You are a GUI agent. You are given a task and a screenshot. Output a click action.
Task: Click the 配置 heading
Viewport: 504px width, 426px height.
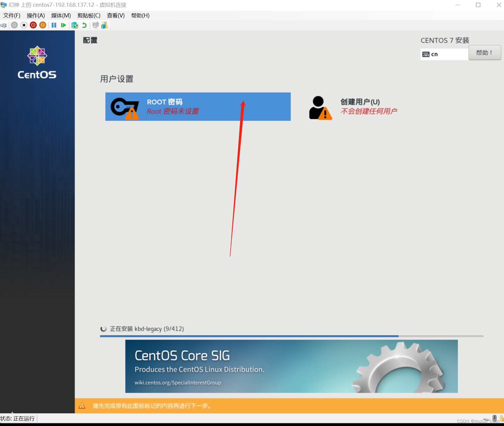coord(90,40)
